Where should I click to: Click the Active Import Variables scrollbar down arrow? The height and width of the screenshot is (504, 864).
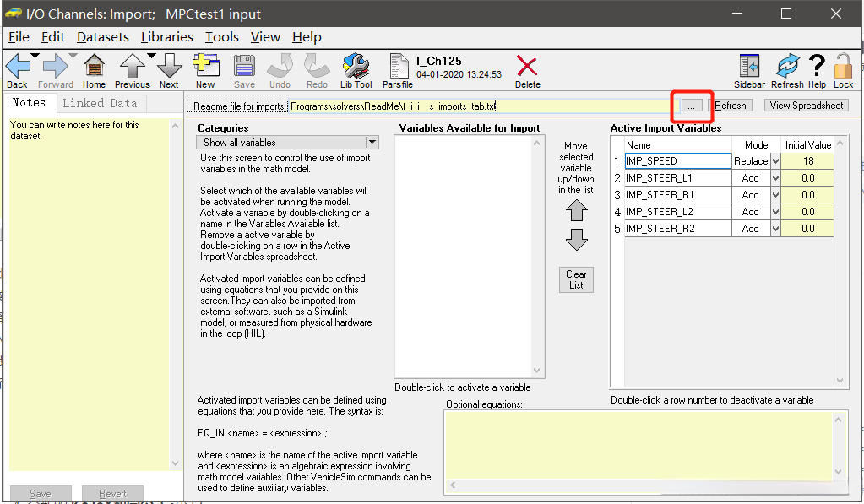(x=840, y=381)
